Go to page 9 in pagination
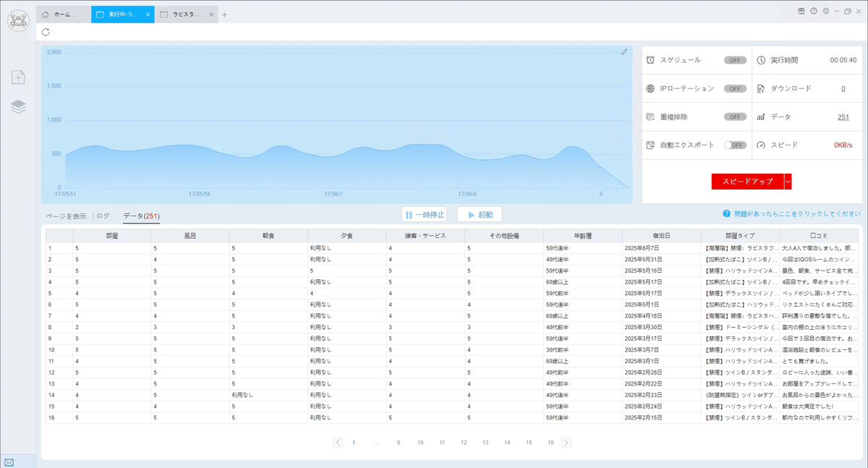Screen dimensions: 868x468 click(398, 442)
